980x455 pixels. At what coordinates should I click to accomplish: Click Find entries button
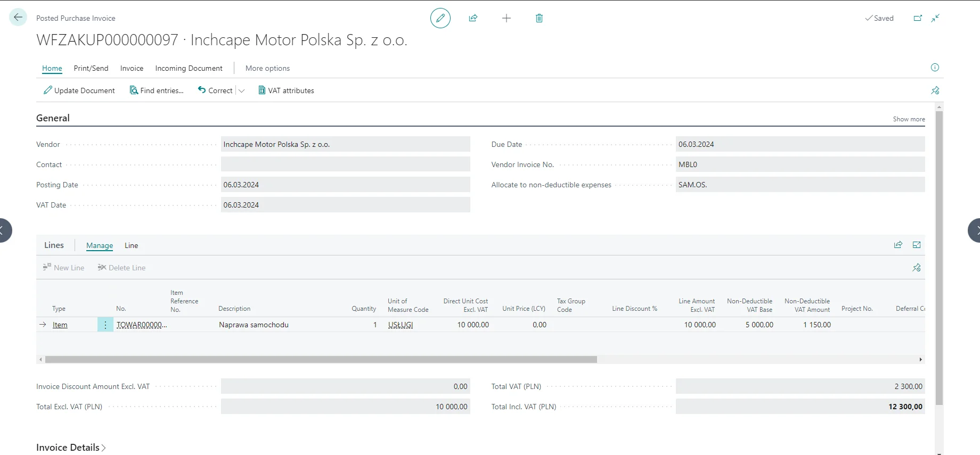tap(157, 90)
